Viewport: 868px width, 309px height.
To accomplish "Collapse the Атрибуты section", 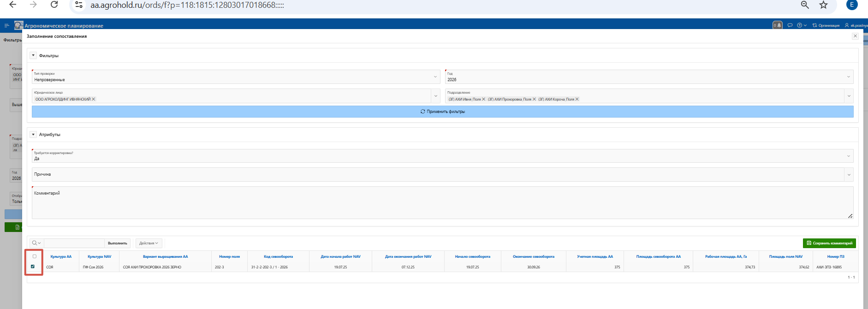I will point(33,135).
